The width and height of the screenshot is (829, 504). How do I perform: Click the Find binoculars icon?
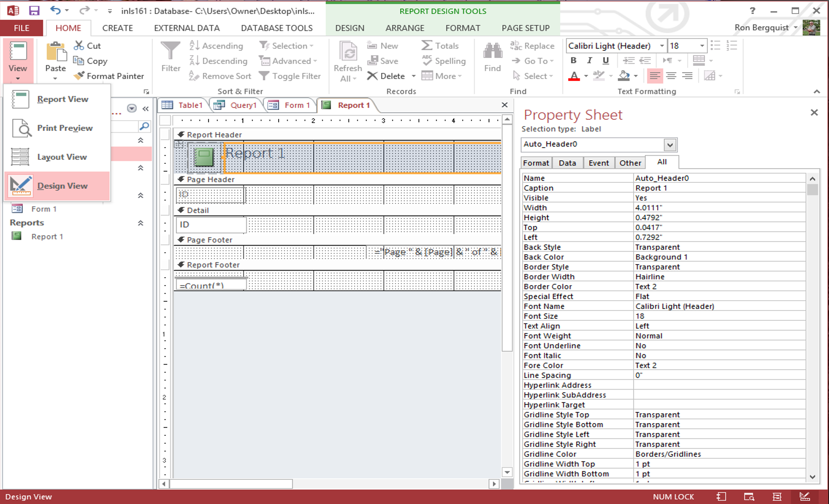pyautogui.click(x=492, y=51)
